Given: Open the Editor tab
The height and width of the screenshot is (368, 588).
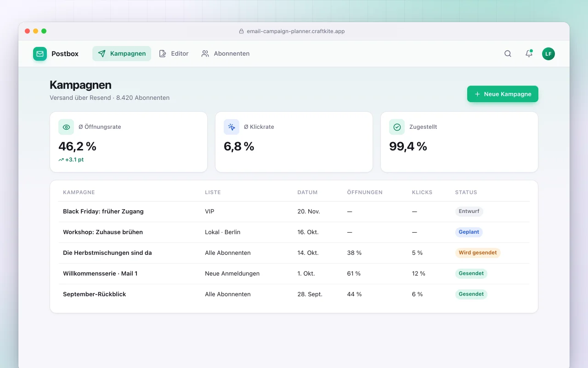Looking at the screenshot, I should click(x=174, y=54).
